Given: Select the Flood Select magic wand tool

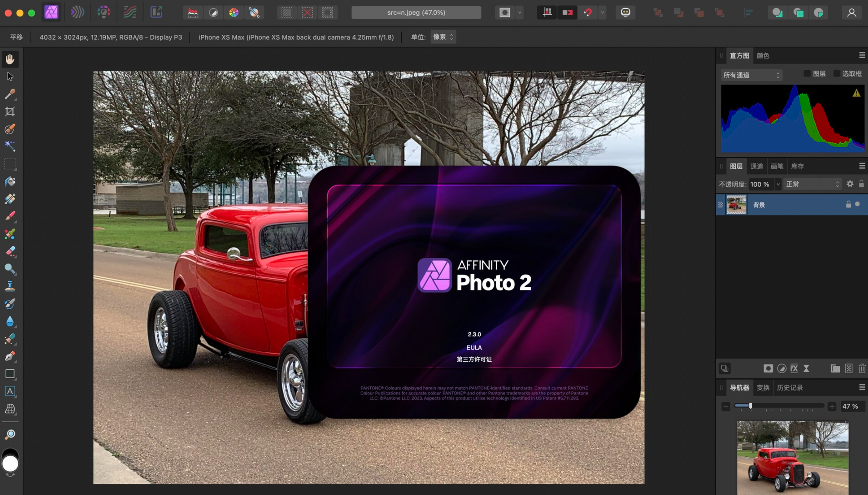Looking at the screenshot, I should point(10,146).
